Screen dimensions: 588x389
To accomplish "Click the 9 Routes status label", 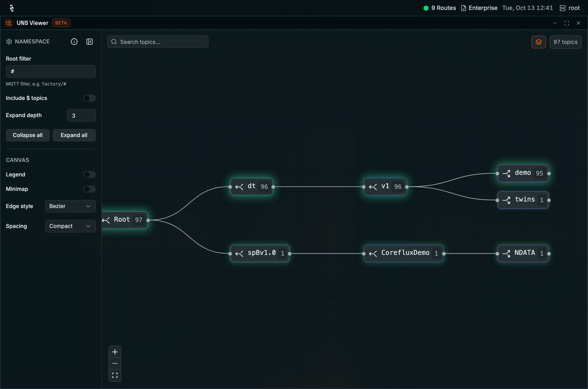I will [444, 8].
